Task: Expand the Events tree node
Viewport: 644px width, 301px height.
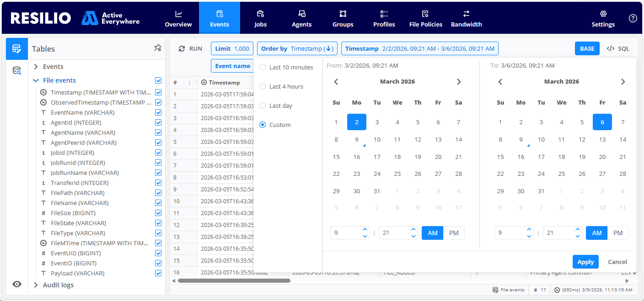Action: 36,67
